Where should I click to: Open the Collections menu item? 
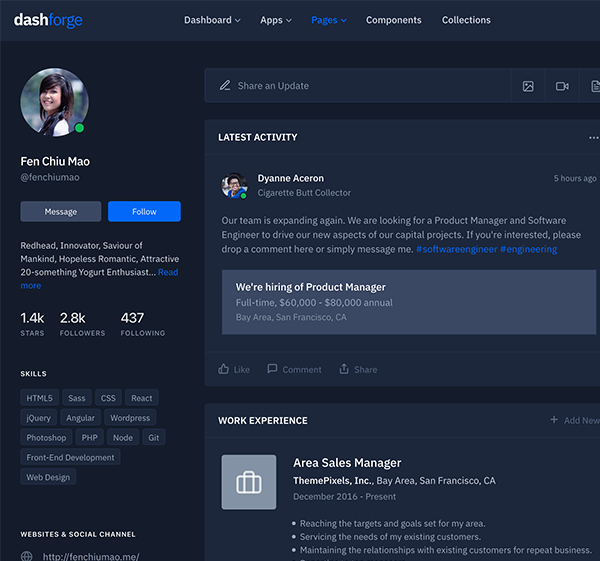466,20
